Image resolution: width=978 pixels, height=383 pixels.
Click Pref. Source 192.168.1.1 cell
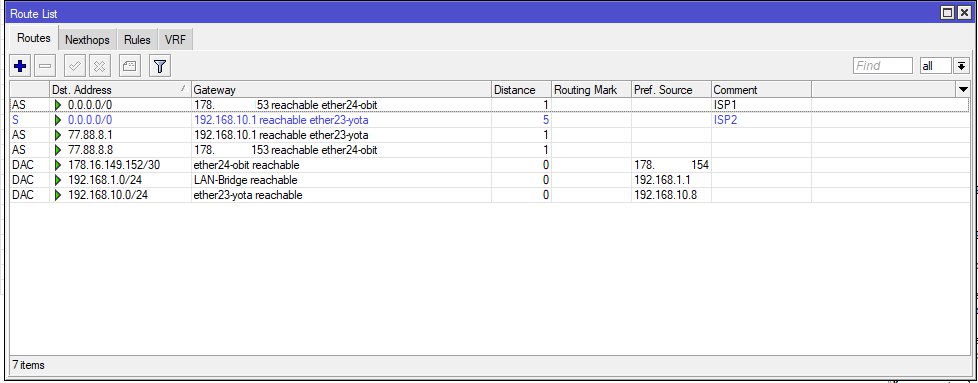tap(671, 180)
